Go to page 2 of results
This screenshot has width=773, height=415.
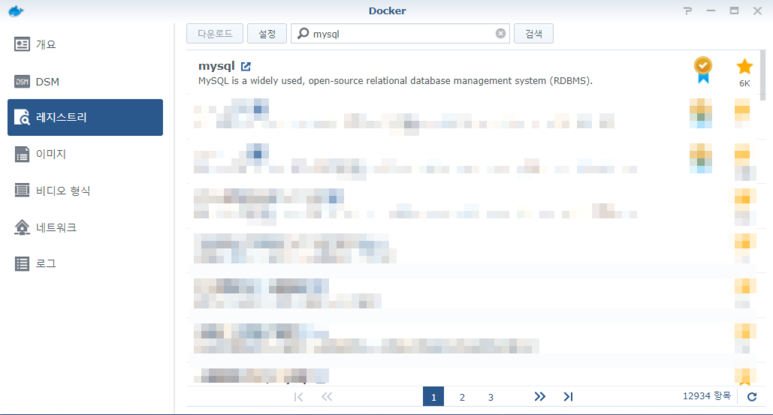tap(462, 397)
